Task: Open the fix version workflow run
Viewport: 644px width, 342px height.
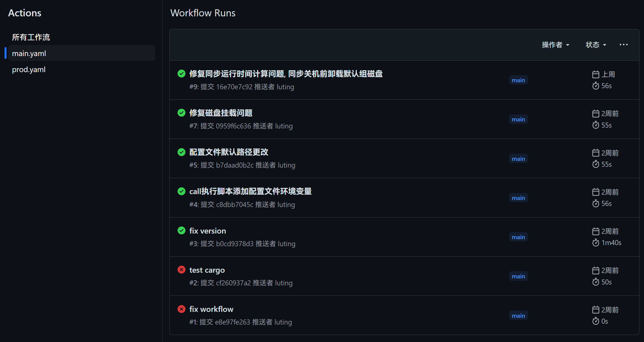Action: [x=207, y=231]
